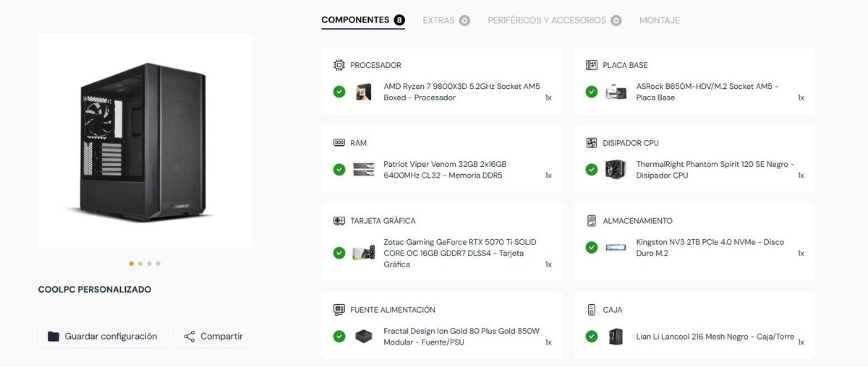Image resolution: width=868 pixels, height=367 pixels.
Task: Open the Zotac Gaming GeForce RTX 5070 Ti link
Action: click(460, 253)
